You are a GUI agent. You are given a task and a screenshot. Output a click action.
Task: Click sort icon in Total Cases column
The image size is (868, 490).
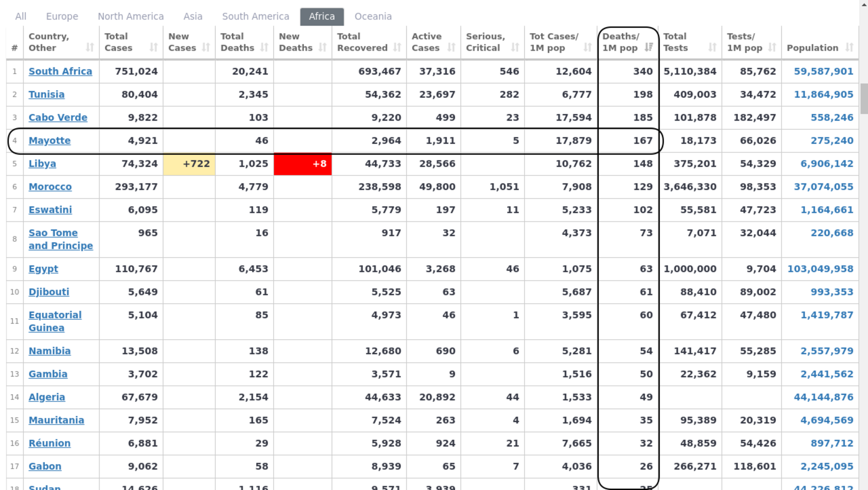[153, 48]
